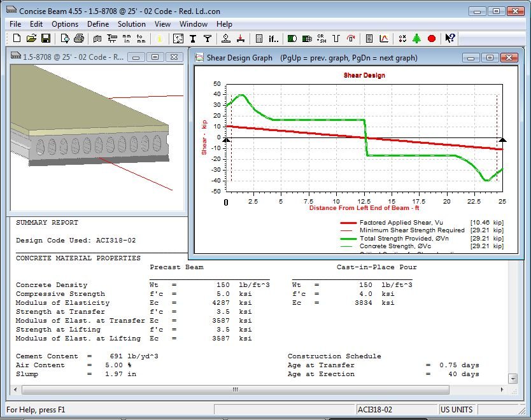Click the context help arrow icon
The image size is (531, 420).
click(x=450, y=38)
